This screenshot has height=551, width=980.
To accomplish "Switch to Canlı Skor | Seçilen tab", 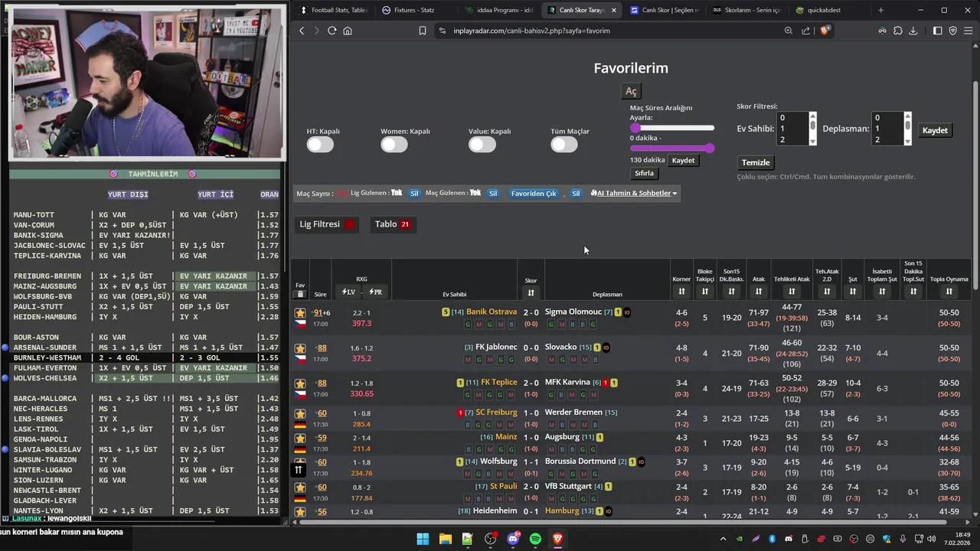I will [664, 10].
